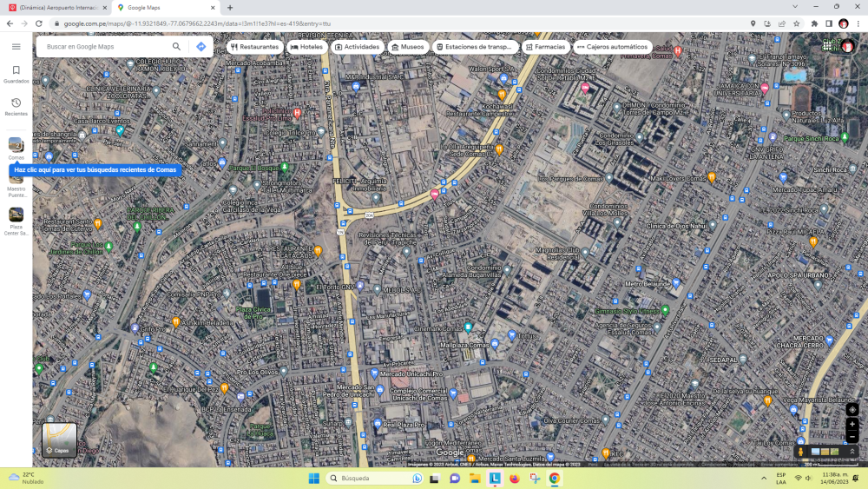868x489 pixels.
Task: Toggle the Hoteles category filter
Action: pos(306,47)
